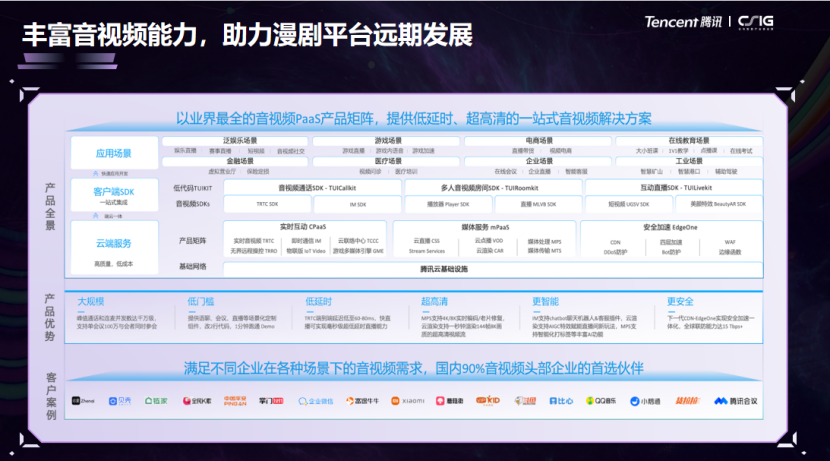Click the 短视频 UGSV SDK box
This screenshot has width=830, height=461.
pos(629,204)
